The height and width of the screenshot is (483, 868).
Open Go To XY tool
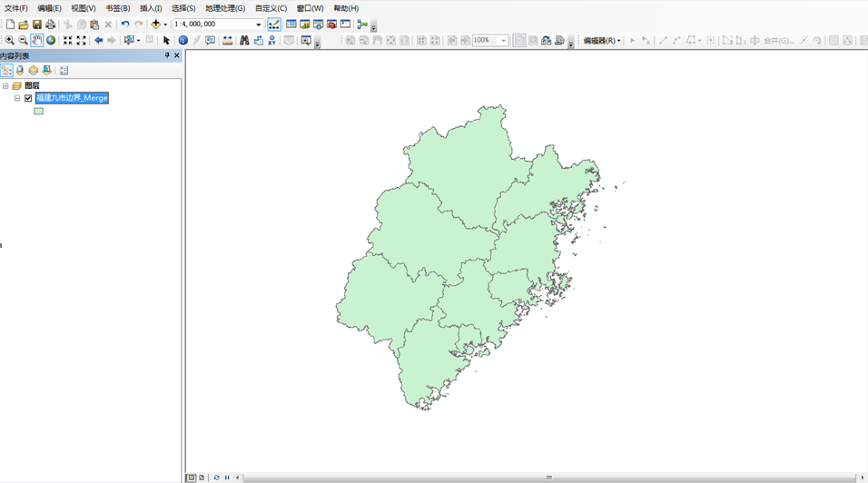click(x=271, y=40)
